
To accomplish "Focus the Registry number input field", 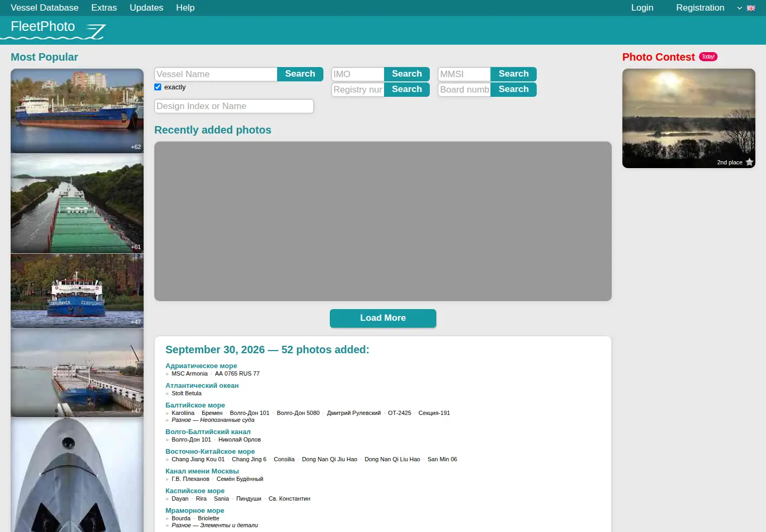I will [358, 89].
